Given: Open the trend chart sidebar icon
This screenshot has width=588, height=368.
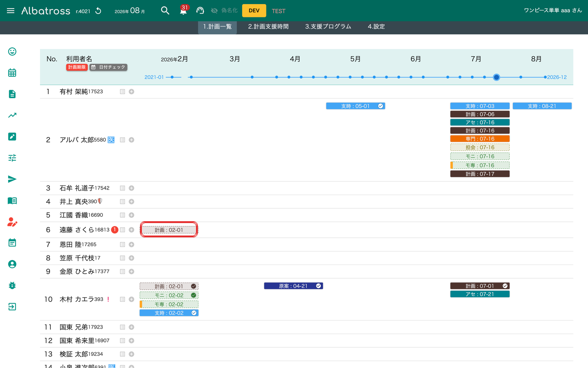Looking at the screenshot, I should (12, 115).
